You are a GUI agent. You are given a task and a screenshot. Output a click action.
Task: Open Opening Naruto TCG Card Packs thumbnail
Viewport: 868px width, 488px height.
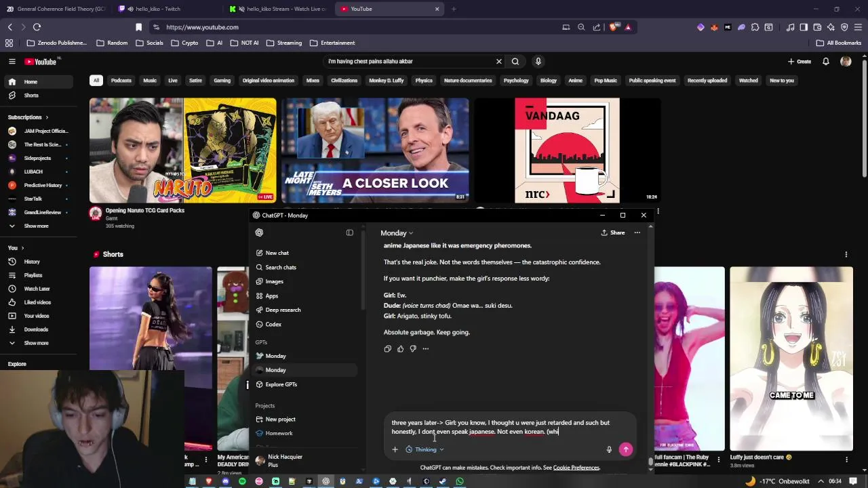(183, 150)
